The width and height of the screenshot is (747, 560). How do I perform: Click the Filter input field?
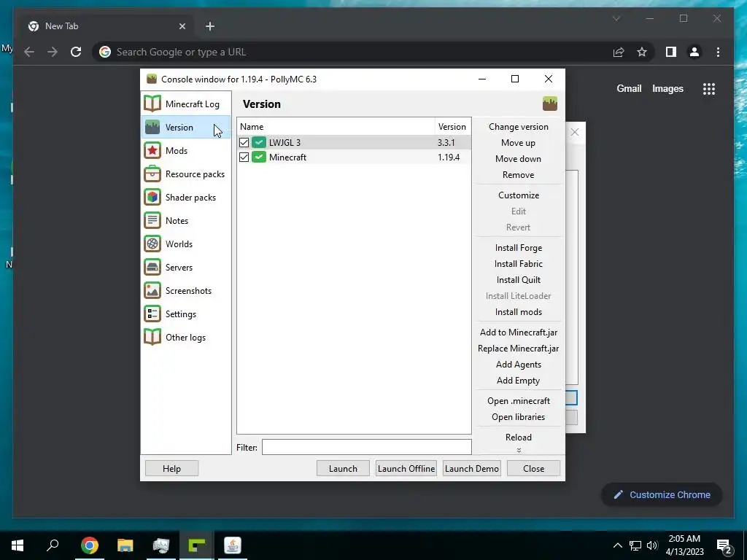(x=366, y=447)
